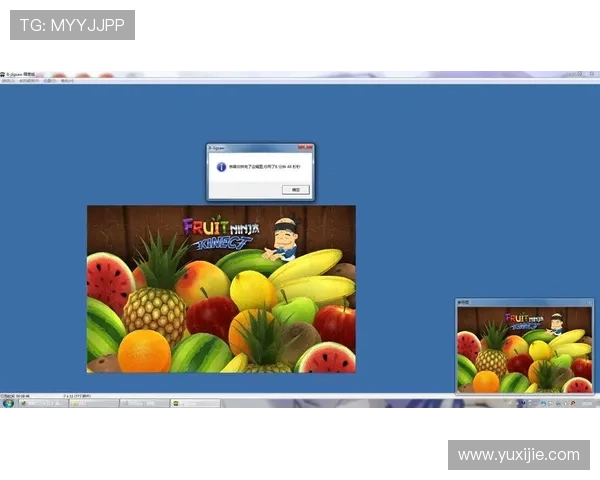Open the first menu in B-Jigsaw menu bar

[9, 81]
